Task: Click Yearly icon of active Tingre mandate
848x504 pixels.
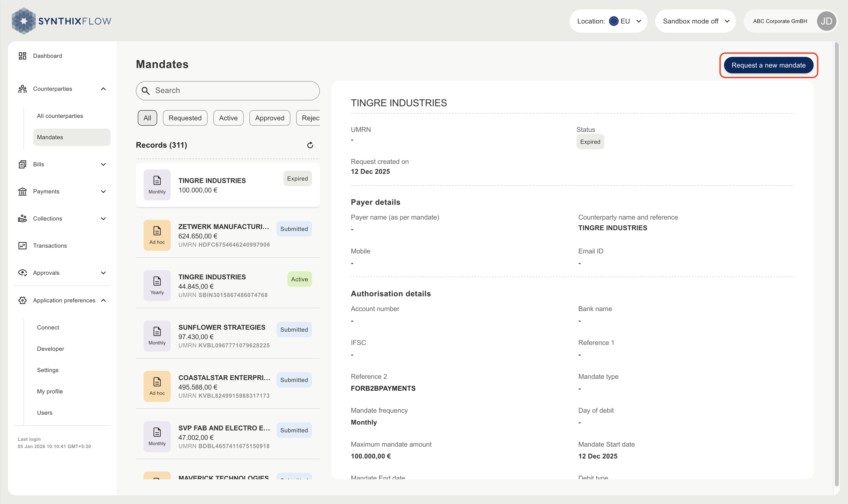Action: coord(157,286)
